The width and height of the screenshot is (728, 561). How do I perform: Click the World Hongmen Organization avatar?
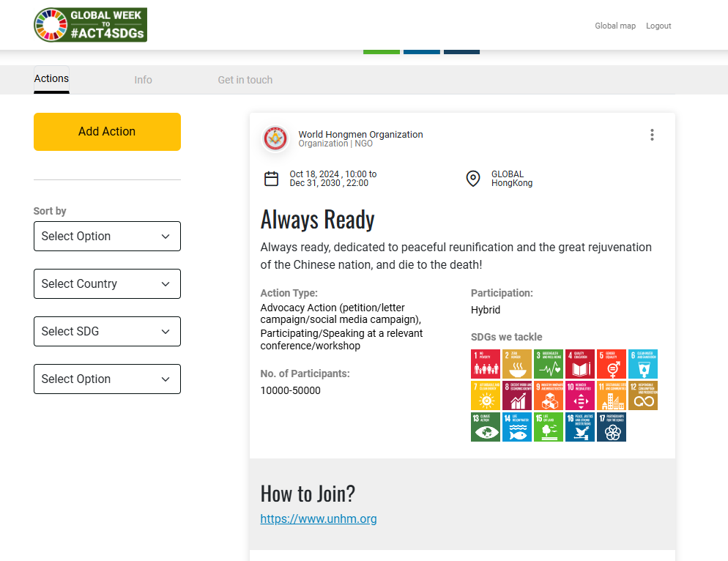pyautogui.click(x=275, y=138)
